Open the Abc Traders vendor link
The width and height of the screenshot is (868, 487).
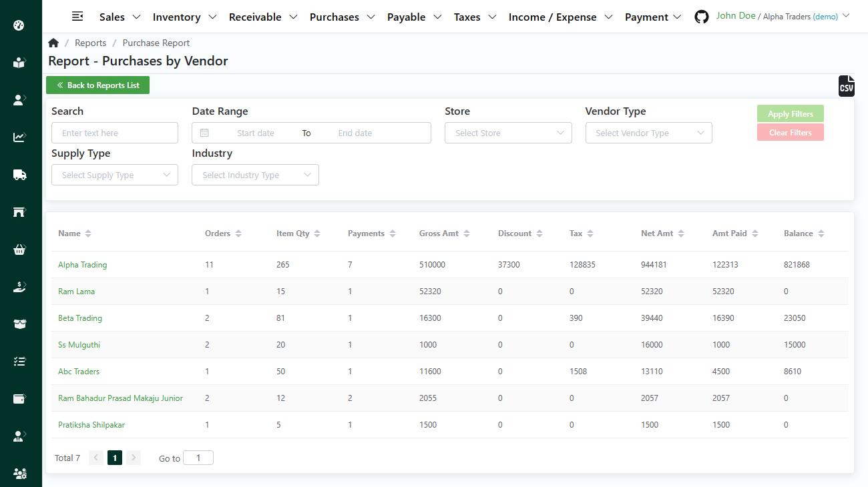coord(79,372)
